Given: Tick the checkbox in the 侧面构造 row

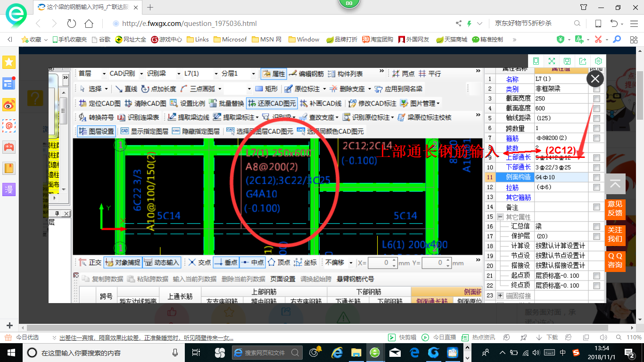Looking at the screenshot, I should pos(597,178).
